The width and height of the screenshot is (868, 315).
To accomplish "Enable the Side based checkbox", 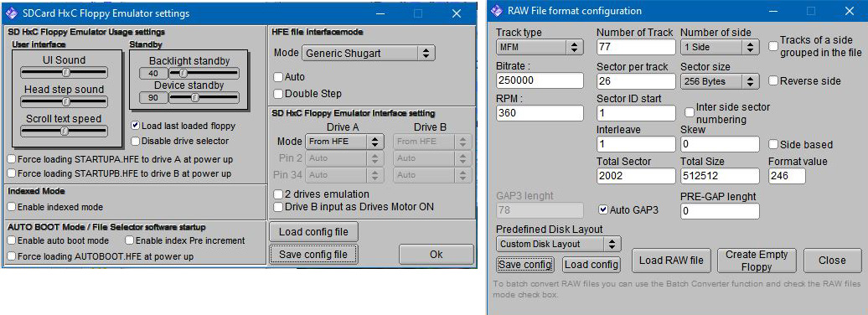I will tap(773, 144).
